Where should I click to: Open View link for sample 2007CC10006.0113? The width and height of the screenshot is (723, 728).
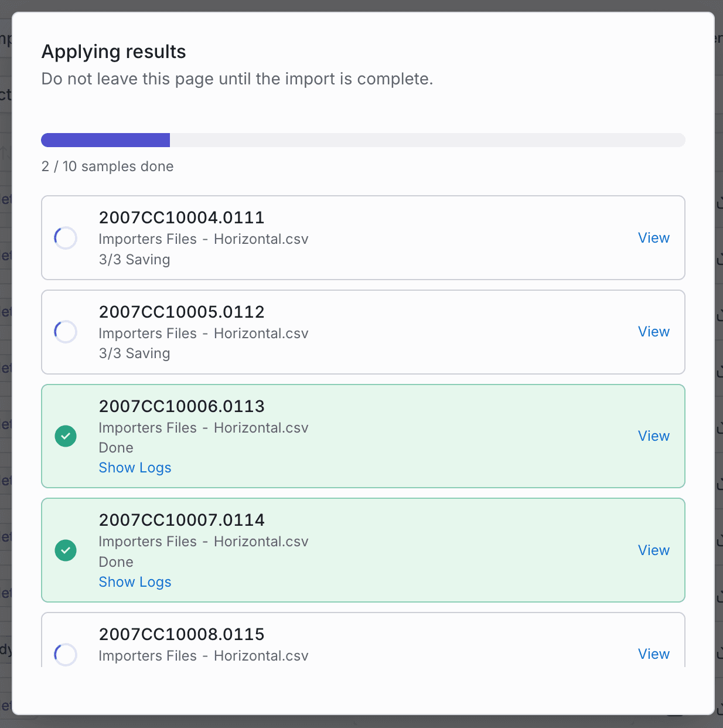tap(653, 436)
